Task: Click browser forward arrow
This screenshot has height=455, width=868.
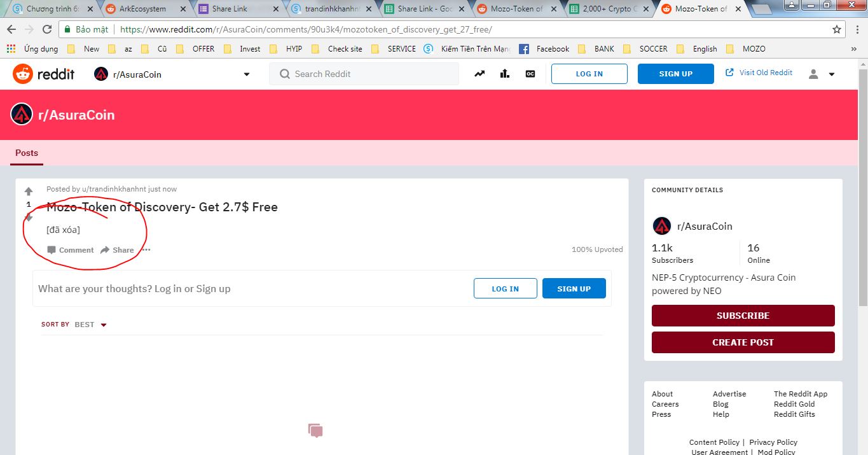Action: click(29, 29)
